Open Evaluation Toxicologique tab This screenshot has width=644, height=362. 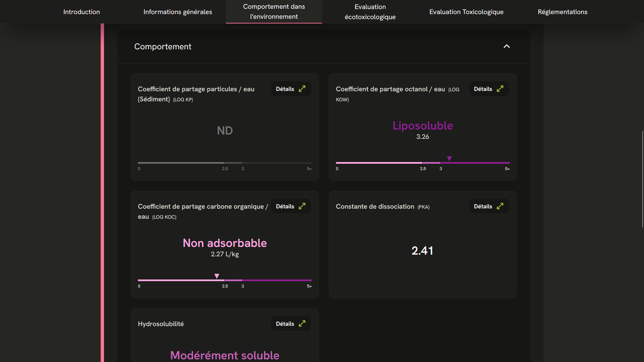point(466,12)
